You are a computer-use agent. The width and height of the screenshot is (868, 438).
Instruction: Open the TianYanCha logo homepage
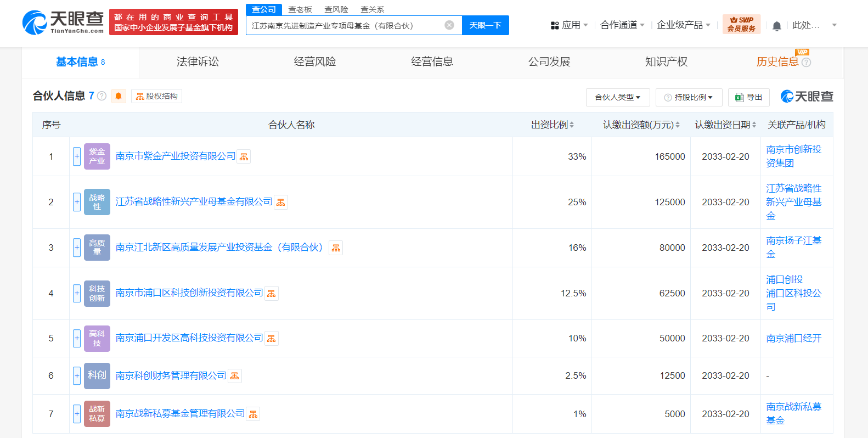pyautogui.click(x=63, y=23)
